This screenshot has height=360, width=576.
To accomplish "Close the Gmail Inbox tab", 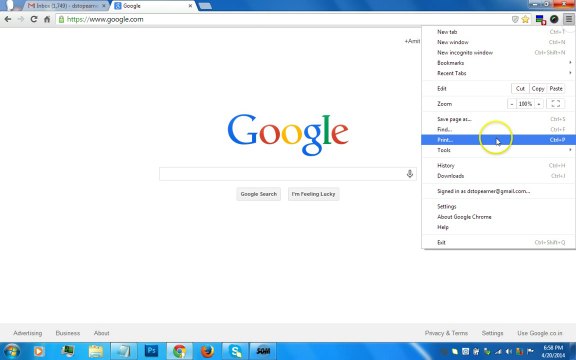I will [104, 6].
